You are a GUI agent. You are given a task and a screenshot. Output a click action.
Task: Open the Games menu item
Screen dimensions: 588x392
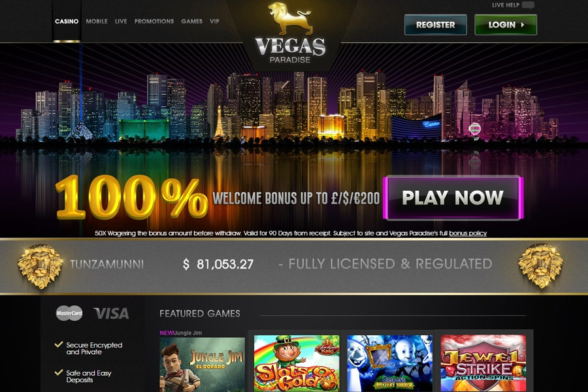(191, 22)
